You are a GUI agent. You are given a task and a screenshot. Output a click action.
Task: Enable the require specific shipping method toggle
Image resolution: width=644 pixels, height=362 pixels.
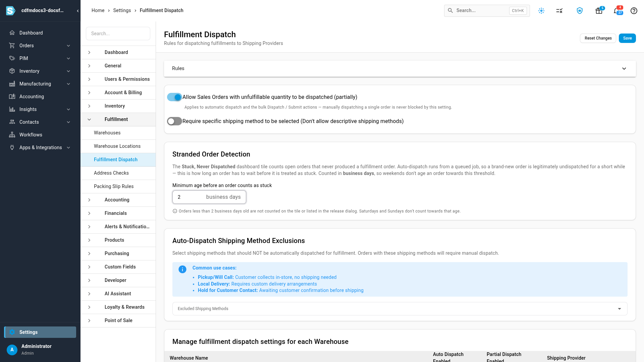point(174,121)
